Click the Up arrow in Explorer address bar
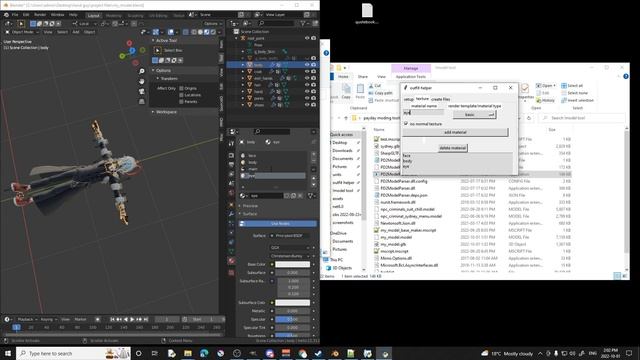 (346, 118)
